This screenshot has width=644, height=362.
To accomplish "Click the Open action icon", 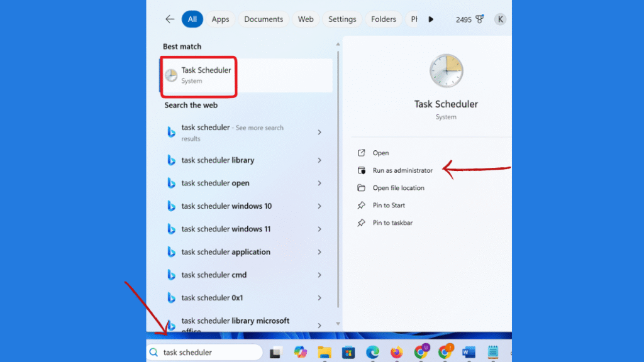I will (x=361, y=153).
